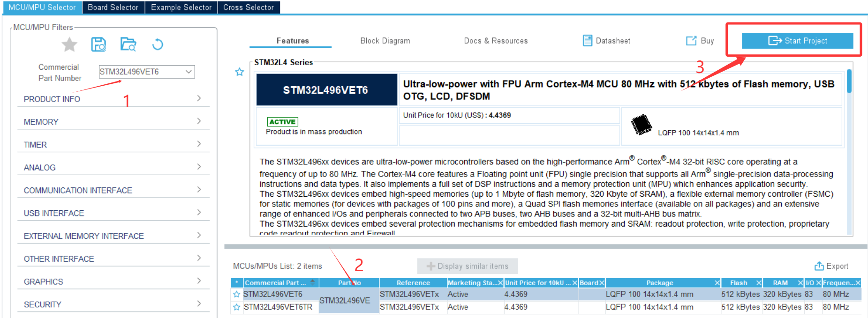The width and height of the screenshot is (868, 318).
Task: Click the load saved search folder icon
Action: coord(128,44)
